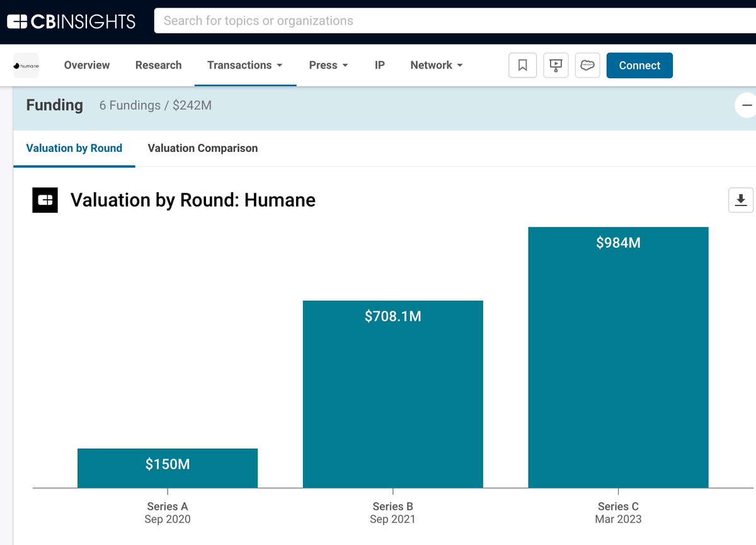756x545 pixels.
Task: Go to the Research tab
Action: (158, 66)
